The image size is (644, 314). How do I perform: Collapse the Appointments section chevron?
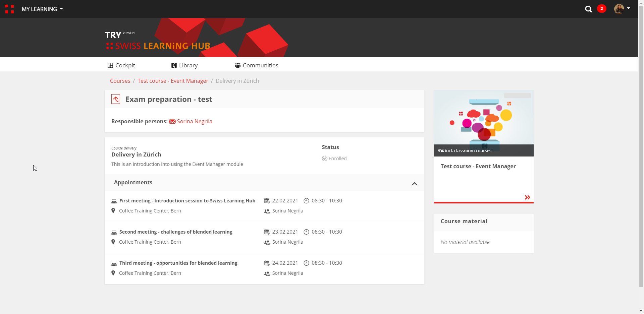(x=414, y=184)
